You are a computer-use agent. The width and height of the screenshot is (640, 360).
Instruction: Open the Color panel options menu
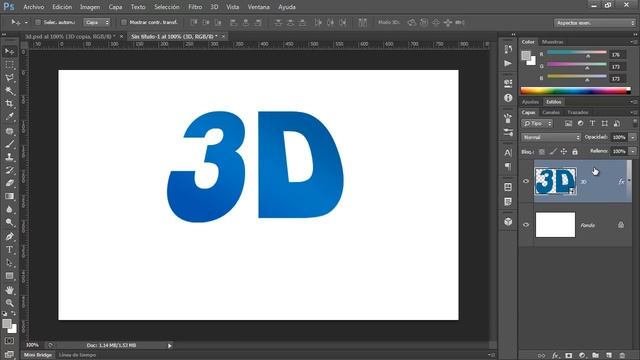(x=633, y=42)
